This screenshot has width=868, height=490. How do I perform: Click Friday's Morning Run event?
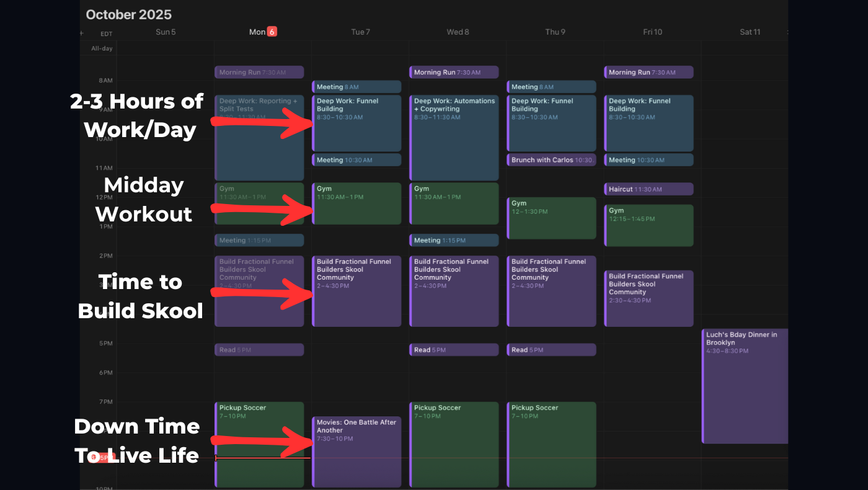(x=649, y=73)
